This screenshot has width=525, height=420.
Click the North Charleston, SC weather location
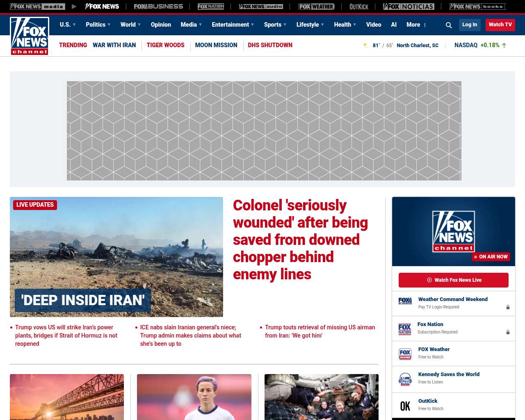point(418,46)
